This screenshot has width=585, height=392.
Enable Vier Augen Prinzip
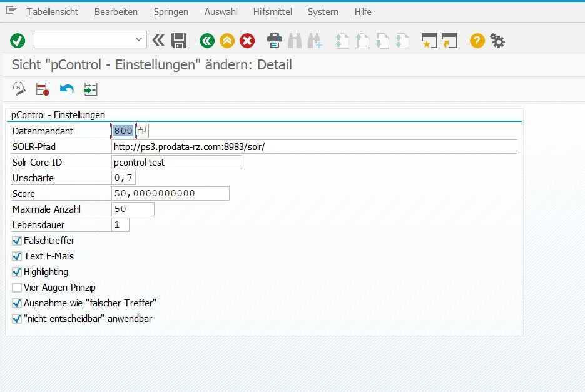tap(16, 288)
